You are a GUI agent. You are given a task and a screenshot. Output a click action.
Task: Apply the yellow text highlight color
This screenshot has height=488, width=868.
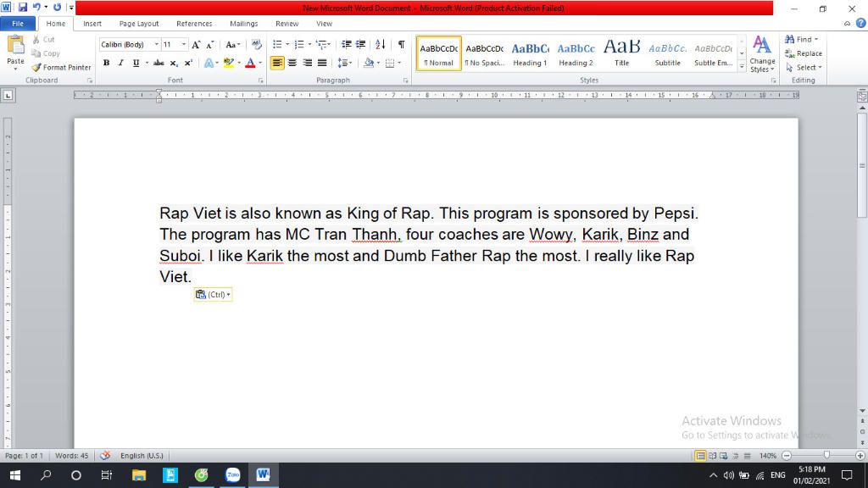click(x=229, y=63)
